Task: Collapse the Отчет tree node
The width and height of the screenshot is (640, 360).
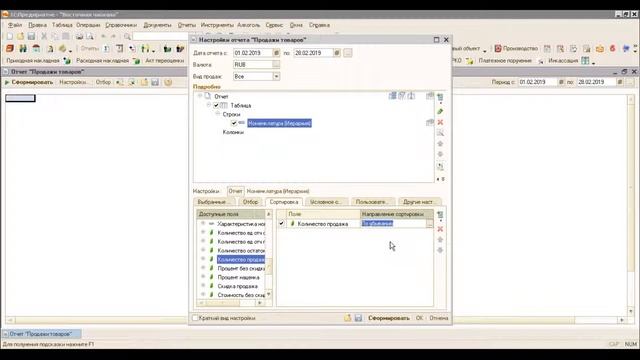Action: pyautogui.click(x=200, y=96)
